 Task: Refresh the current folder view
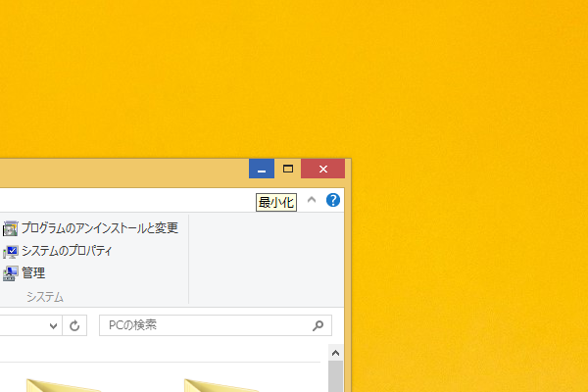[x=74, y=325]
